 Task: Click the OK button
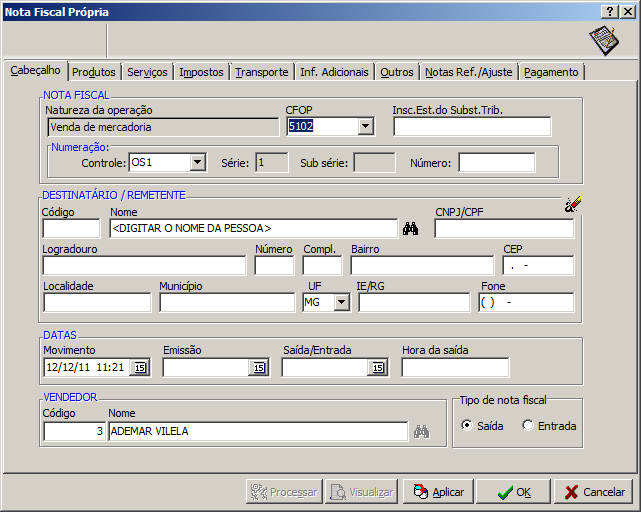click(513, 492)
